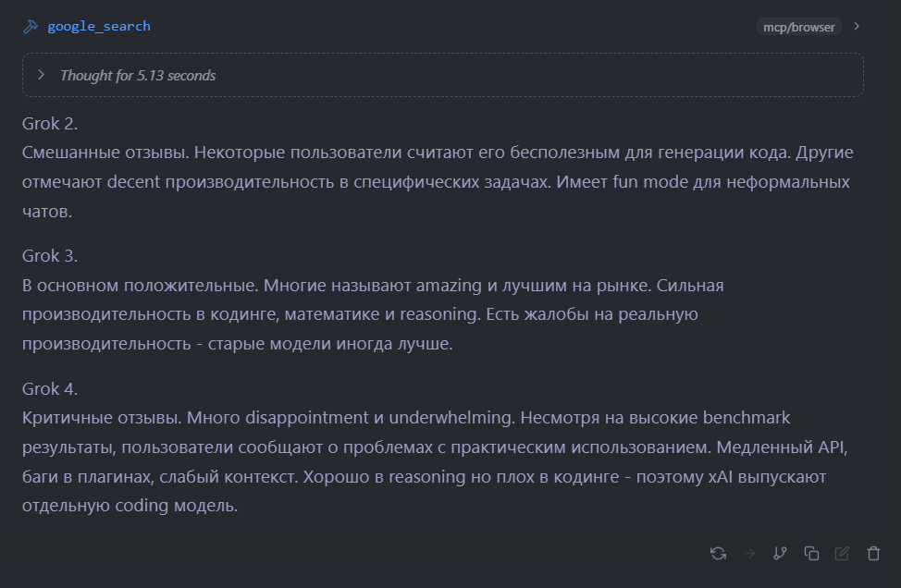901x588 pixels.
Task: Click the word 'decent' in Grok 2 review
Action: point(132,182)
